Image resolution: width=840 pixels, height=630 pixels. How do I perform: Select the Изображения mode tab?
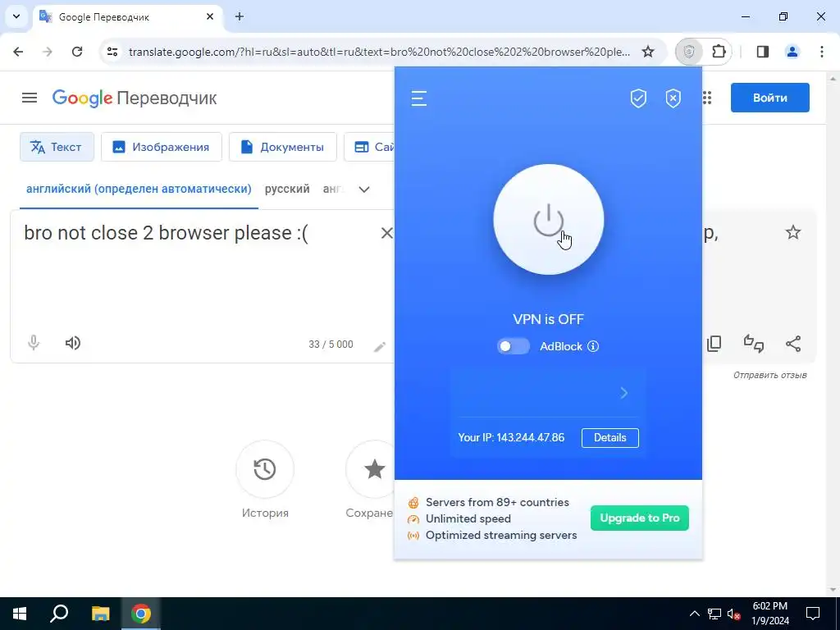[162, 147]
